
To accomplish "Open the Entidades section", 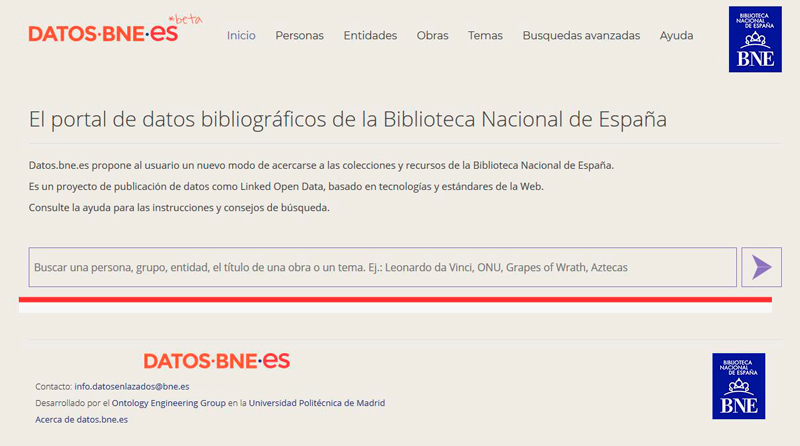I will (x=370, y=36).
